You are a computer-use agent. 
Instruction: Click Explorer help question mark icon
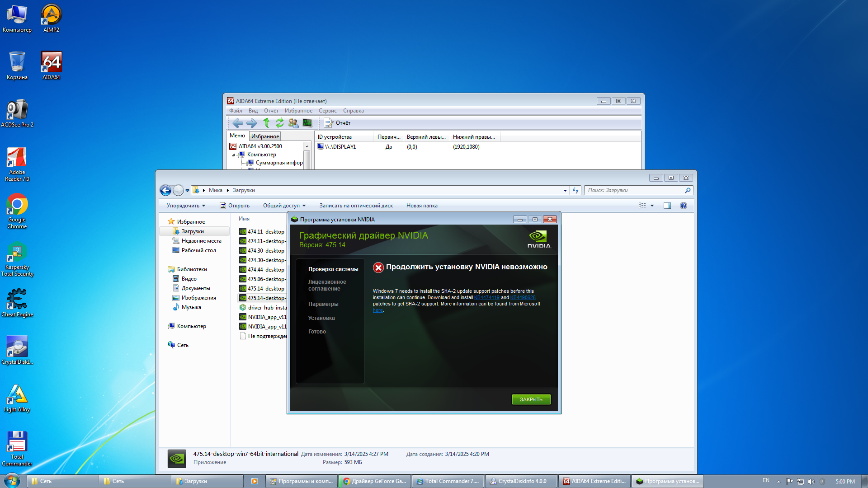point(683,206)
